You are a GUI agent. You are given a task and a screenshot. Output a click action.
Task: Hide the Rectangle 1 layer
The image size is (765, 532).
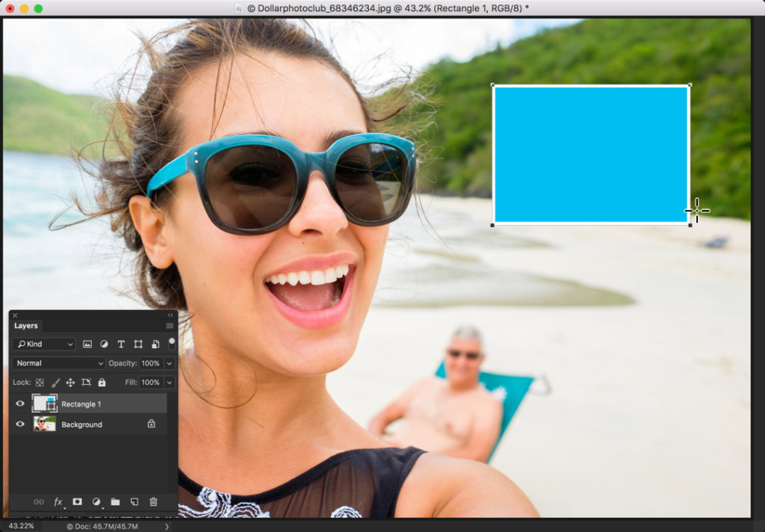[19, 403]
